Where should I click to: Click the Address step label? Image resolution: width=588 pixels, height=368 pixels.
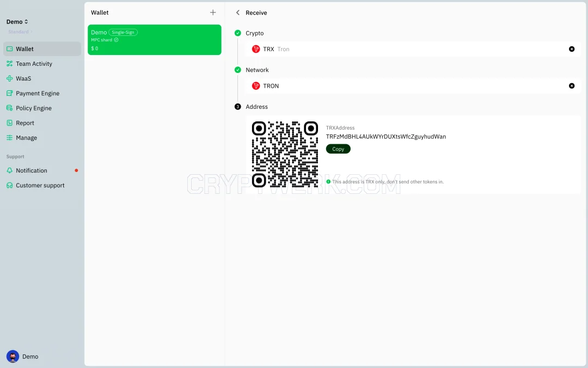click(257, 107)
